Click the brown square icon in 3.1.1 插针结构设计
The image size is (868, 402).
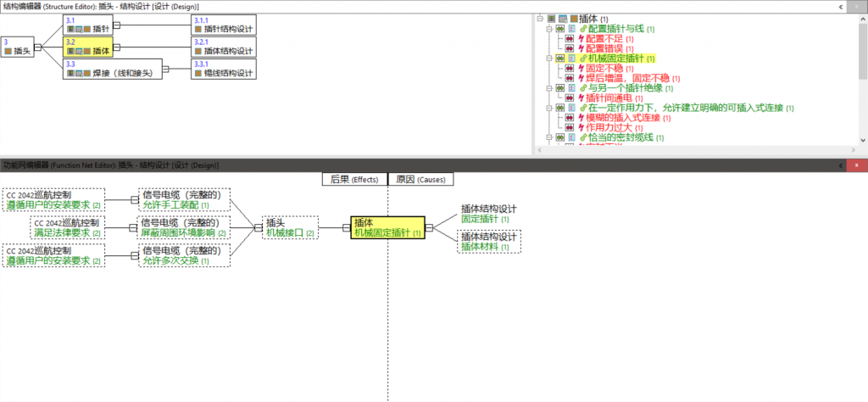198,29
